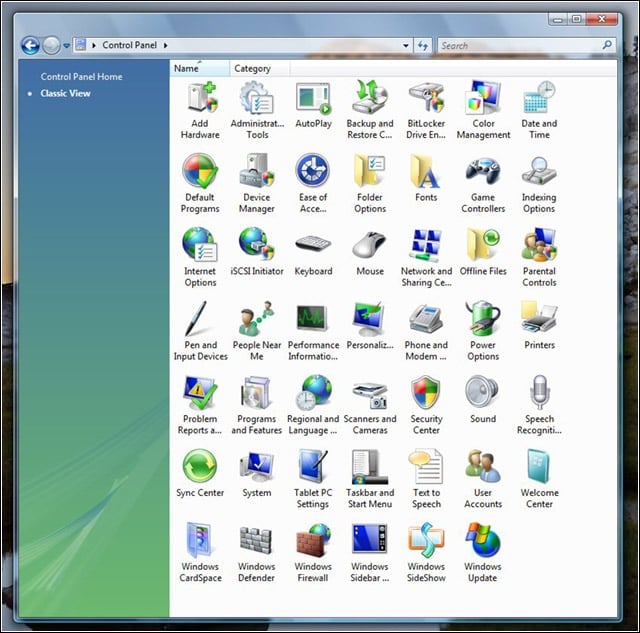Open the Printers folder
640x633 pixels.
[x=539, y=326]
